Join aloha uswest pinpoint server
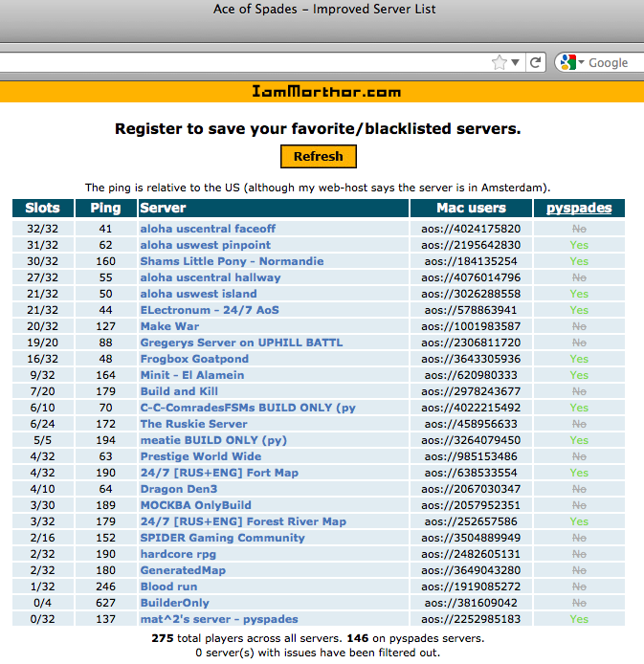This screenshot has width=644, height=664. (x=206, y=245)
